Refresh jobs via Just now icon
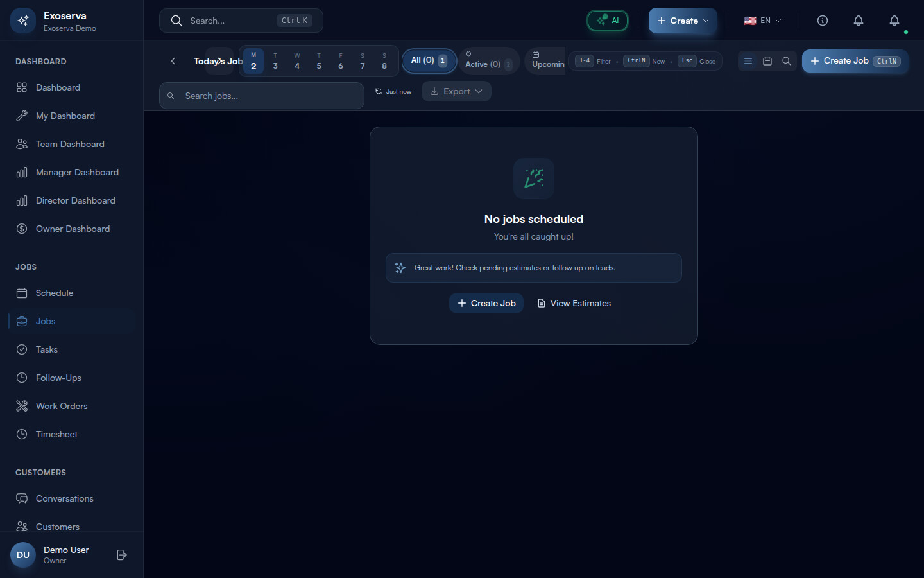 click(379, 92)
